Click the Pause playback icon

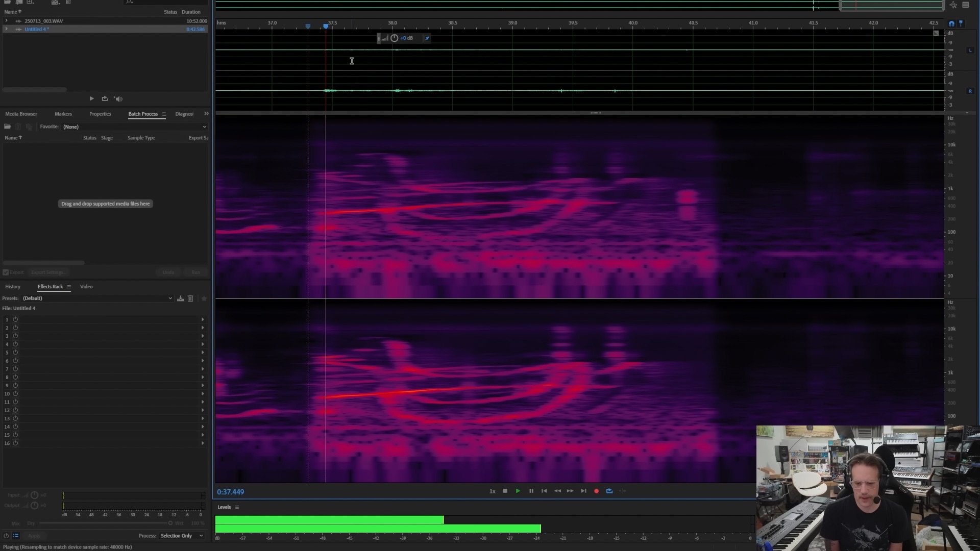pyautogui.click(x=531, y=491)
